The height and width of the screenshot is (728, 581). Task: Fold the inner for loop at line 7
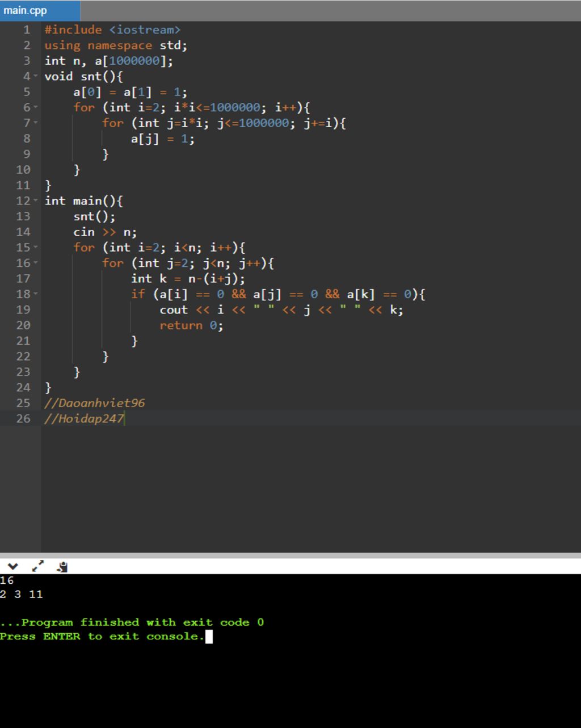click(36, 123)
